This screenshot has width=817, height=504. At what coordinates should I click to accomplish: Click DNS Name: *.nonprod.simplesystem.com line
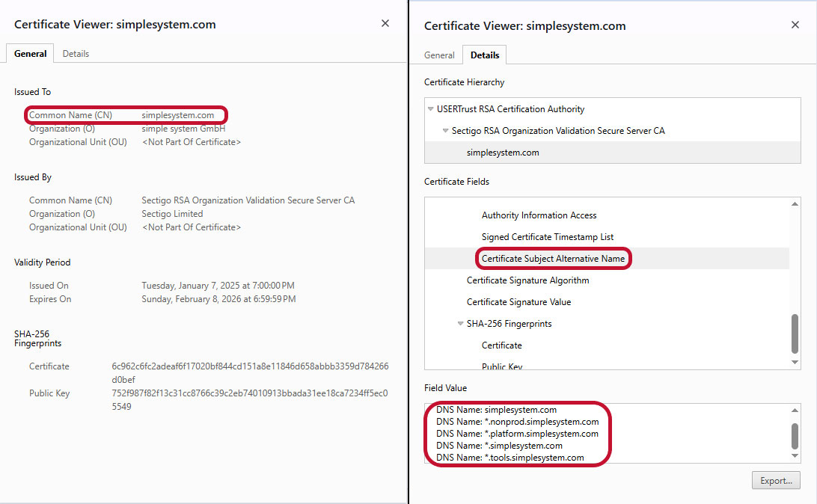click(518, 422)
